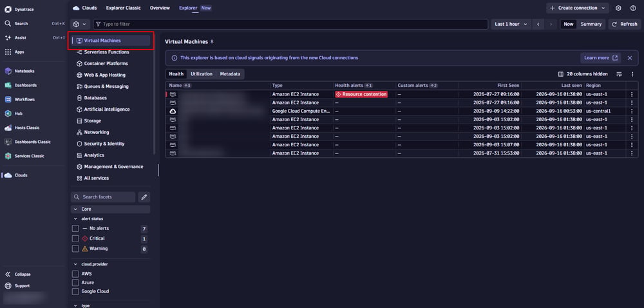644x308 pixels.
Task: Sort by Health alerts column header
Action: (348, 86)
